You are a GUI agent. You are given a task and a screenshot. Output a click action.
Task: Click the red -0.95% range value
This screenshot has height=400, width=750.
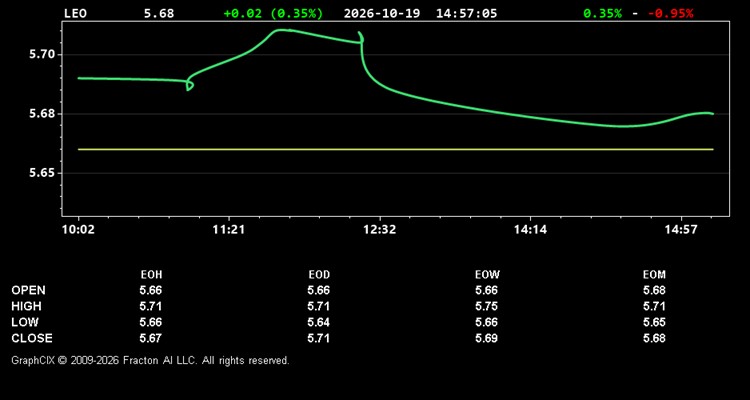tap(670, 13)
